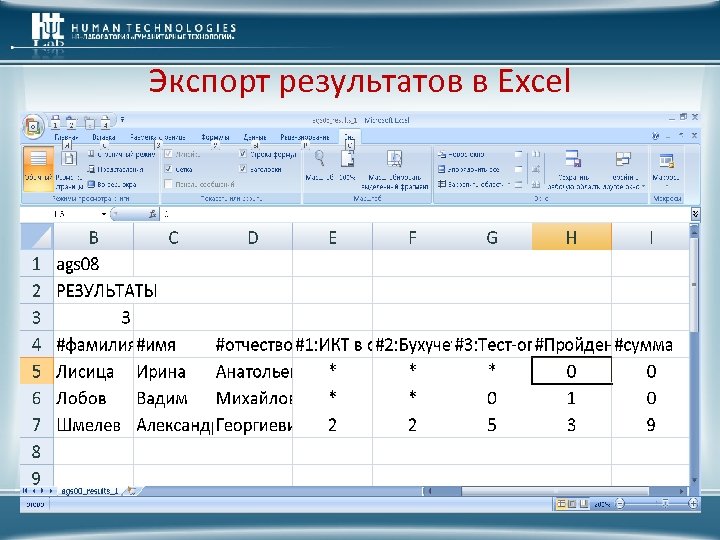Click the vertical scrollbar of the sheet
Image resolution: width=720 pixels, height=540 pixels.
coord(694,354)
